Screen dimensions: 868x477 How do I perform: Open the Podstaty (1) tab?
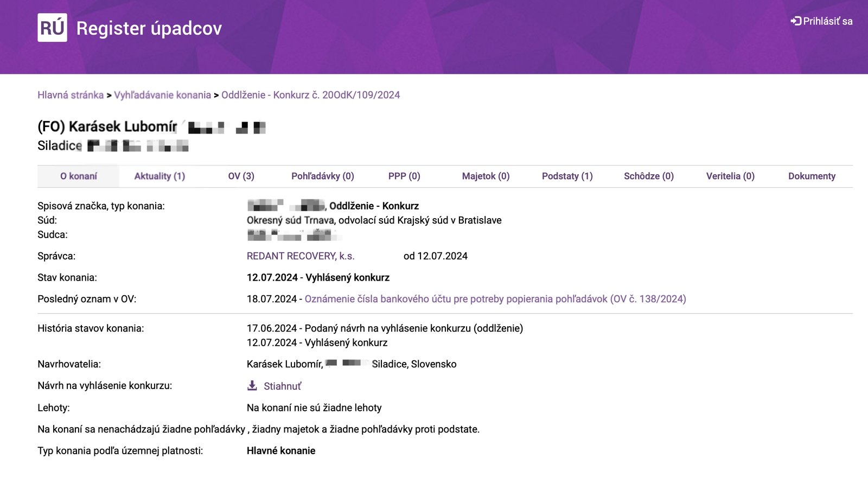coord(567,176)
